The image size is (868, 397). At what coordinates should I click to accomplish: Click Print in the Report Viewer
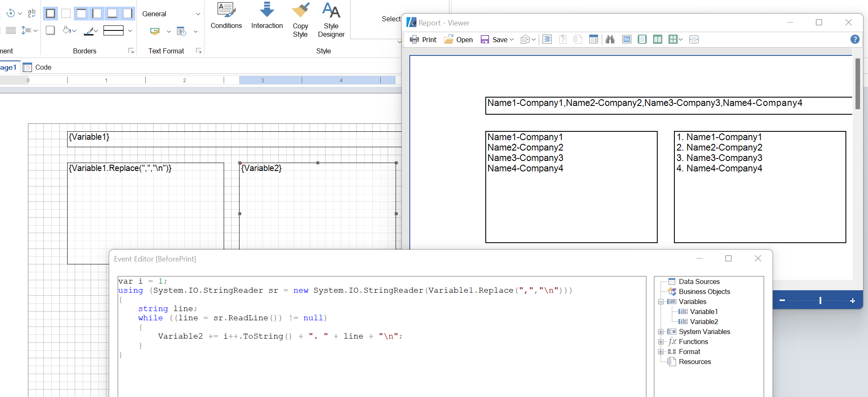[x=423, y=40]
